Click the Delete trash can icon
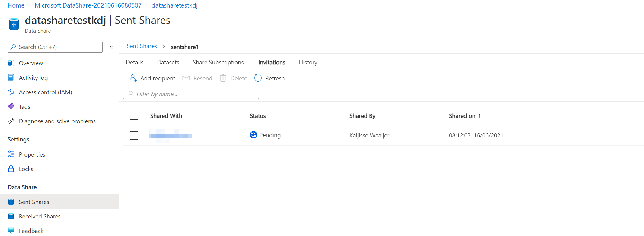Viewport: 644px width, 236px height. click(x=223, y=78)
